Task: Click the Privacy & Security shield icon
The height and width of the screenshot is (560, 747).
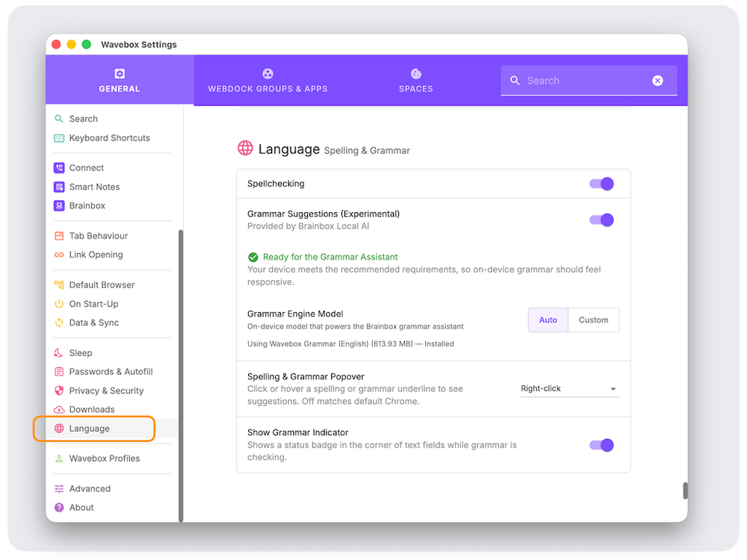Action: pyautogui.click(x=59, y=391)
